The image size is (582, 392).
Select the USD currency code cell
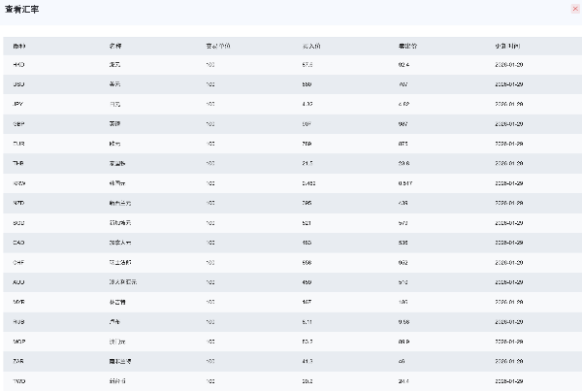click(18, 84)
